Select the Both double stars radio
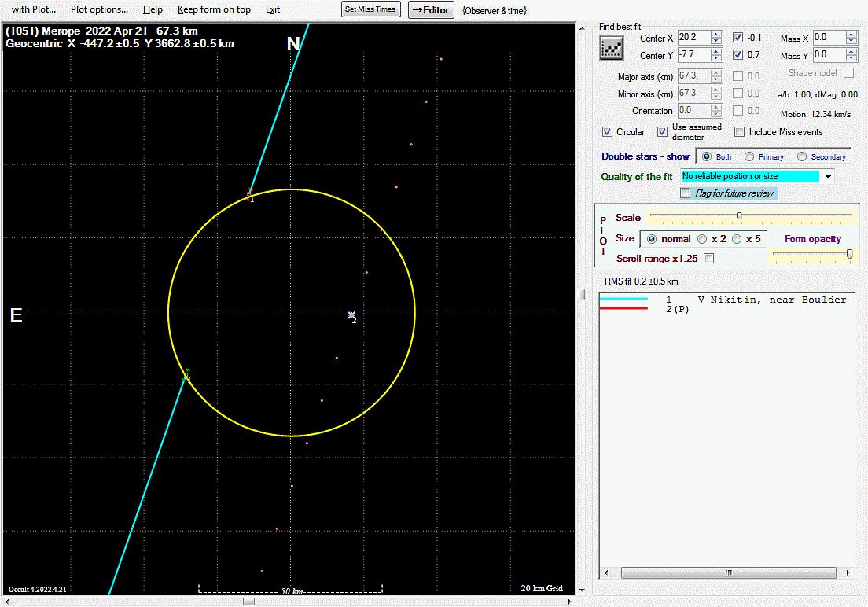The width and height of the screenshot is (868, 607). tap(707, 156)
